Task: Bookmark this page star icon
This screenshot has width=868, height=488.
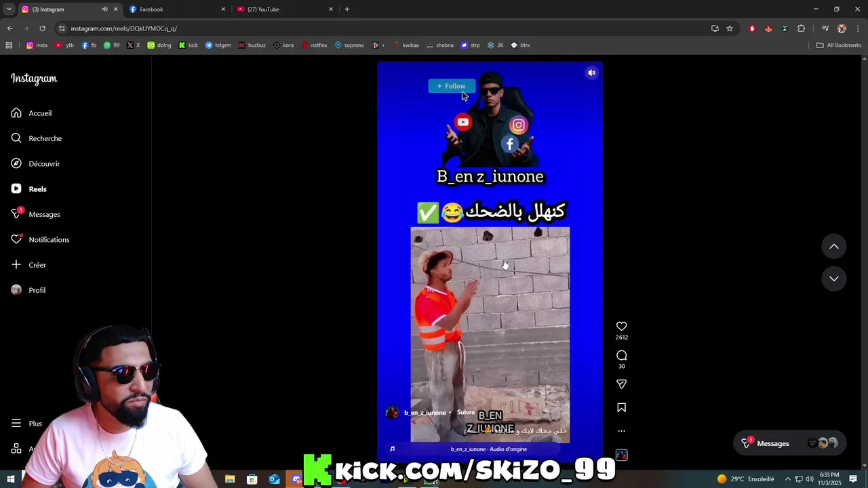Action: point(730,28)
